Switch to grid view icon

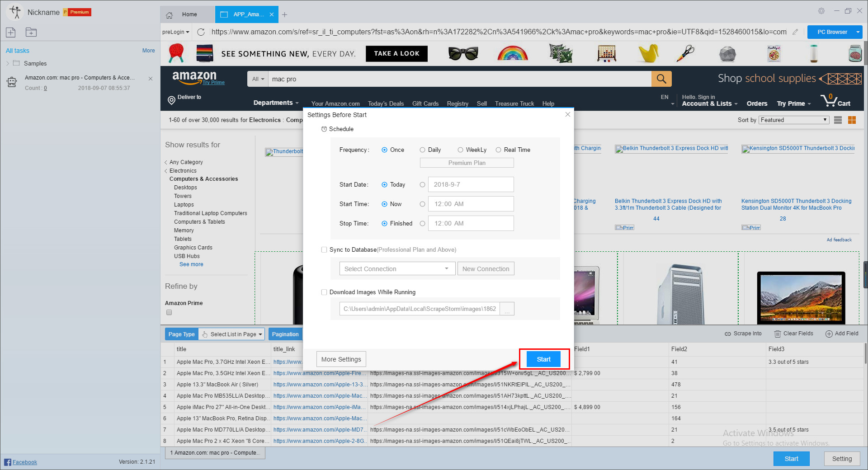click(852, 120)
